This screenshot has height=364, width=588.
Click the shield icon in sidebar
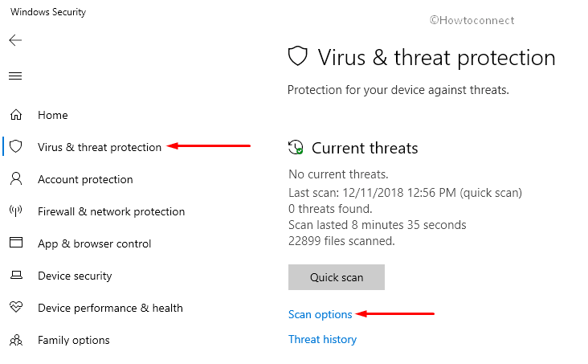point(16,146)
